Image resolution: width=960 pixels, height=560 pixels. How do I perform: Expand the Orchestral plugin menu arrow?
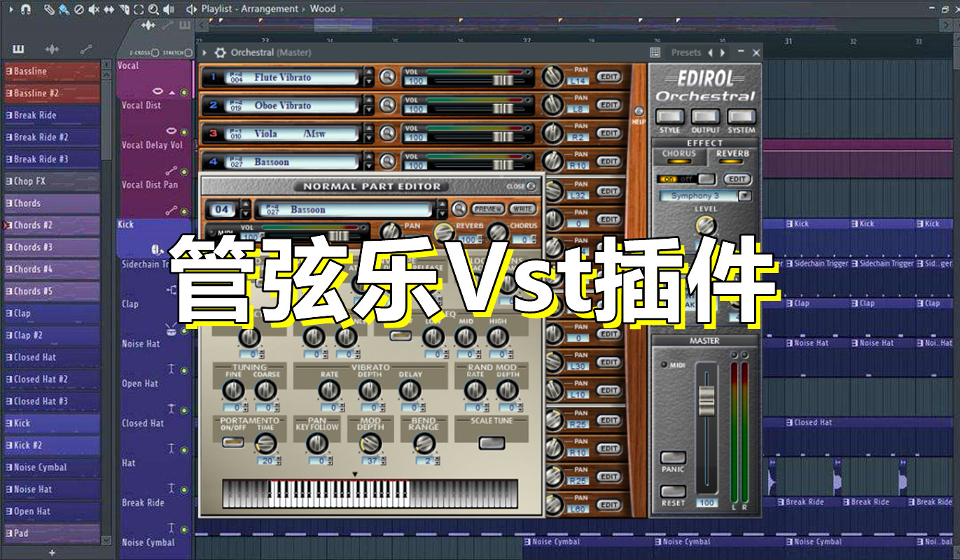[x=204, y=52]
